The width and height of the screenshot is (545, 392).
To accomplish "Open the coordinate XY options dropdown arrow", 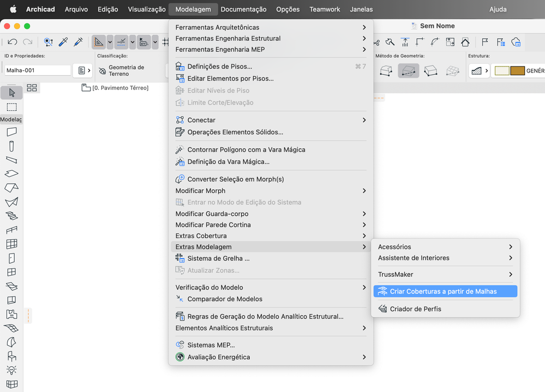I will tap(155, 43).
